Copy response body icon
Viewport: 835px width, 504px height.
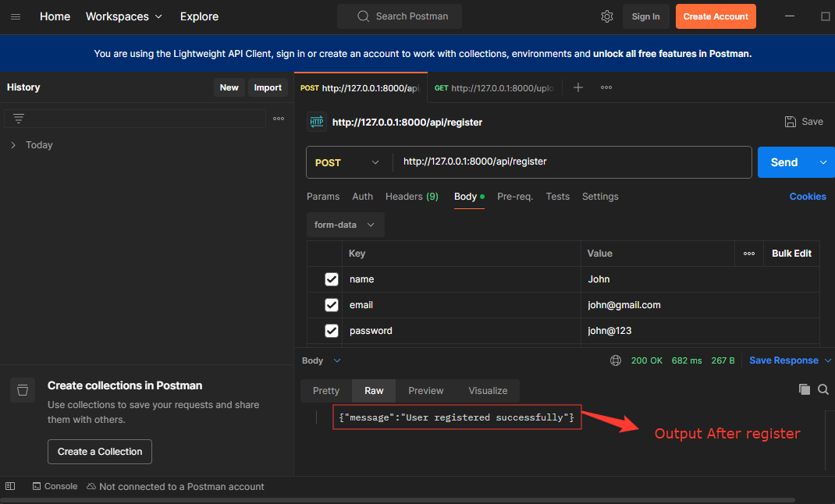[x=805, y=389]
